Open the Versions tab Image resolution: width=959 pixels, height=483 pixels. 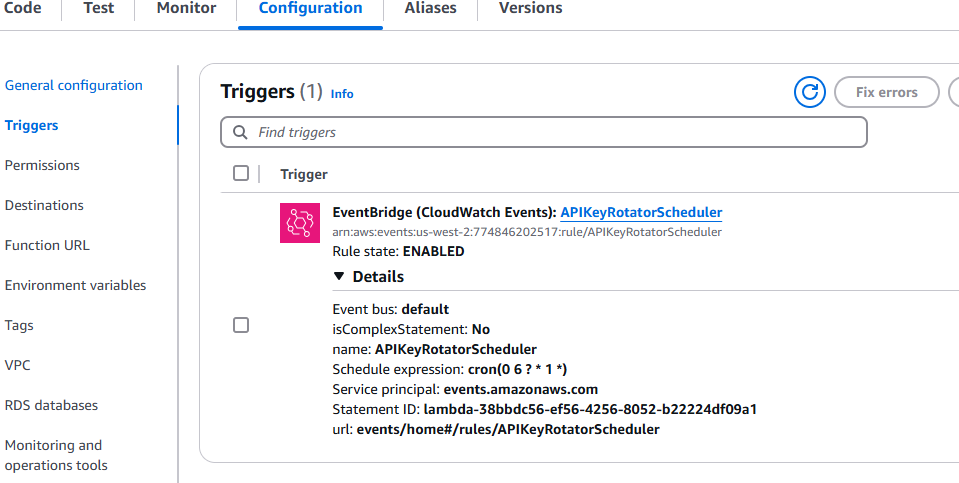click(x=530, y=9)
